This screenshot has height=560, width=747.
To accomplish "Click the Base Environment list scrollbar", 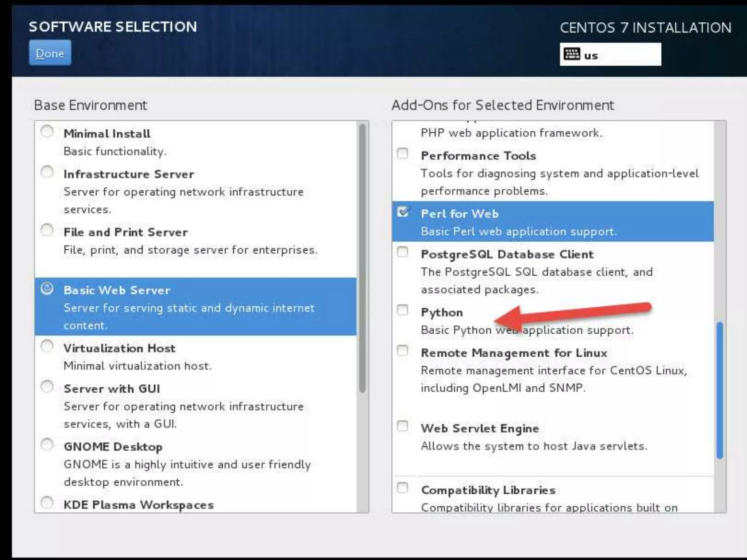I will tap(362, 259).
